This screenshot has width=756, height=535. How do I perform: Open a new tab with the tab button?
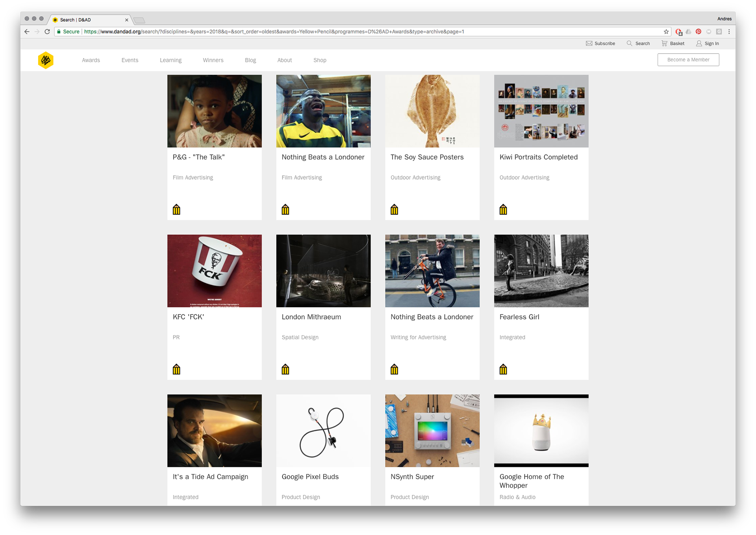[x=139, y=20]
